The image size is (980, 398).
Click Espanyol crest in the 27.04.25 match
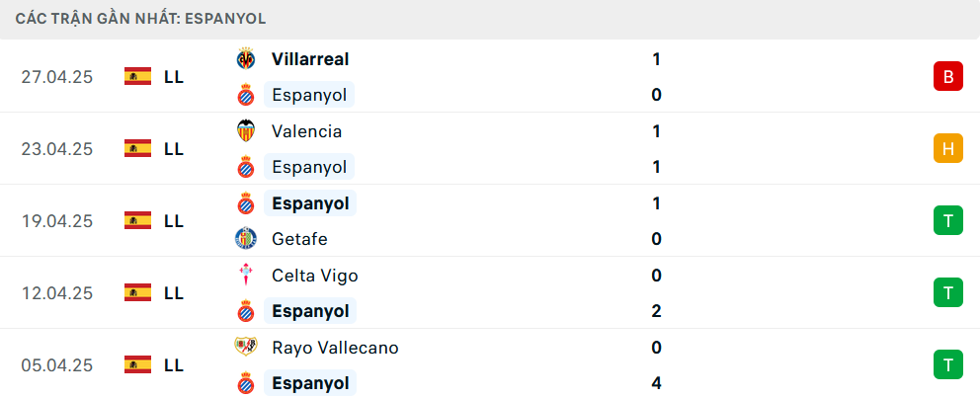click(x=246, y=95)
